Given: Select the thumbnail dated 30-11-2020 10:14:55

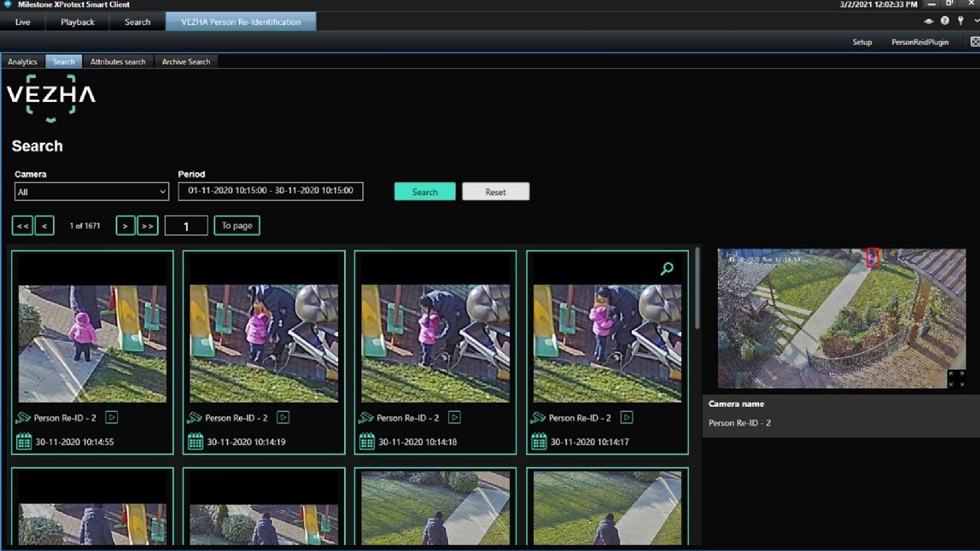Looking at the screenshot, I should 92,343.
